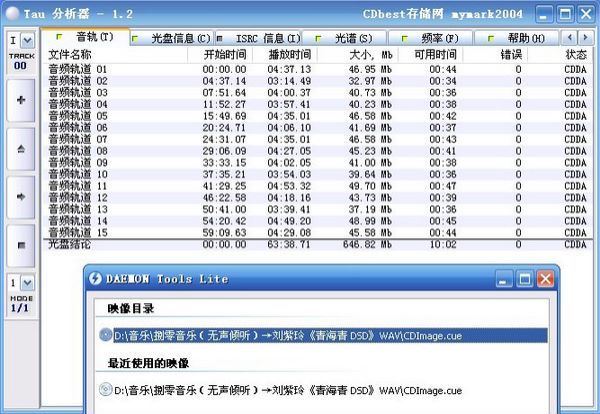Viewport: 600px width, 414px height.
Task: Select row 音频轨道 04
Action: [318, 104]
